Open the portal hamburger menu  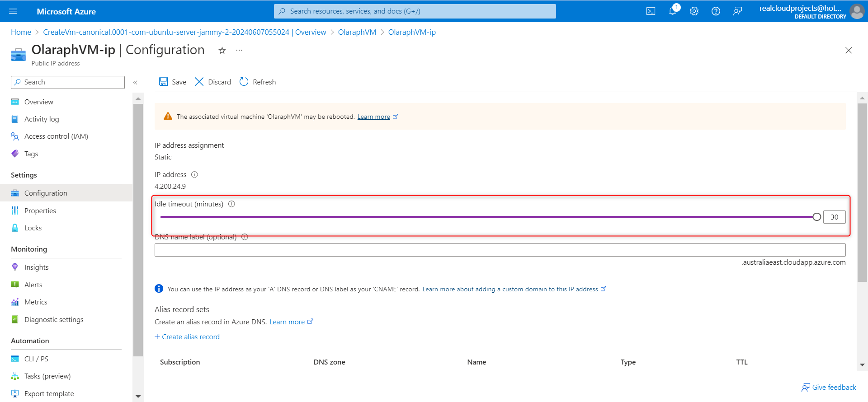pyautogui.click(x=13, y=11)
